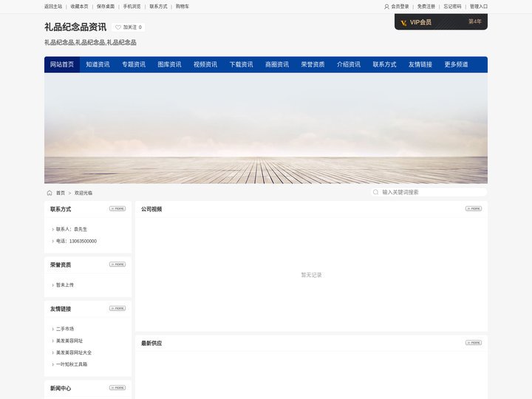Click the 保存桌面 link
Screen dimensions: 532x399
tap(106, 7)
